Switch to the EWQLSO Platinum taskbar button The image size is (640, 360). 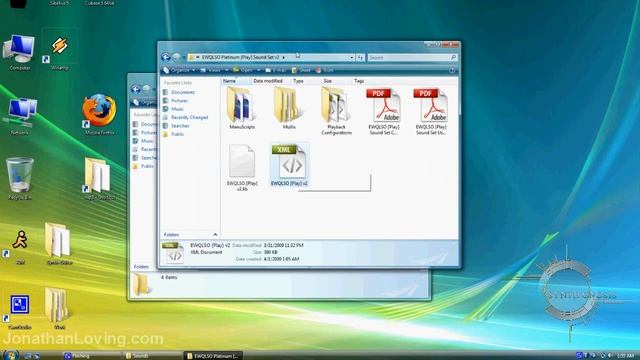[213, 356]
